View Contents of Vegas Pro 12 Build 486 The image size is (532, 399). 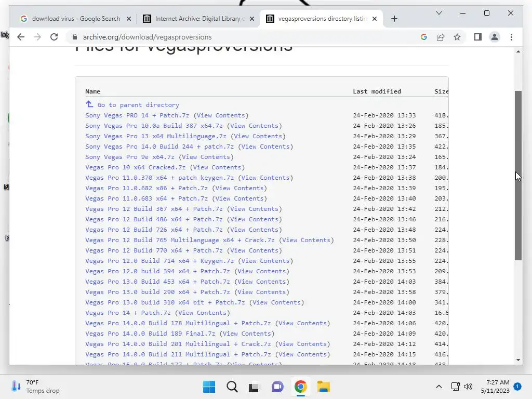pos(254,220)
